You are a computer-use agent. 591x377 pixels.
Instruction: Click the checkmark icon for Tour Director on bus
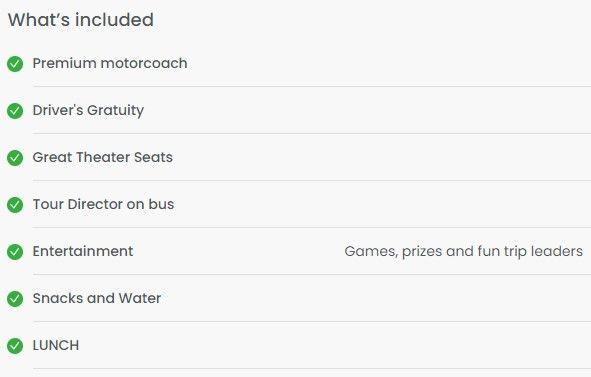click(x=15, y=205)
